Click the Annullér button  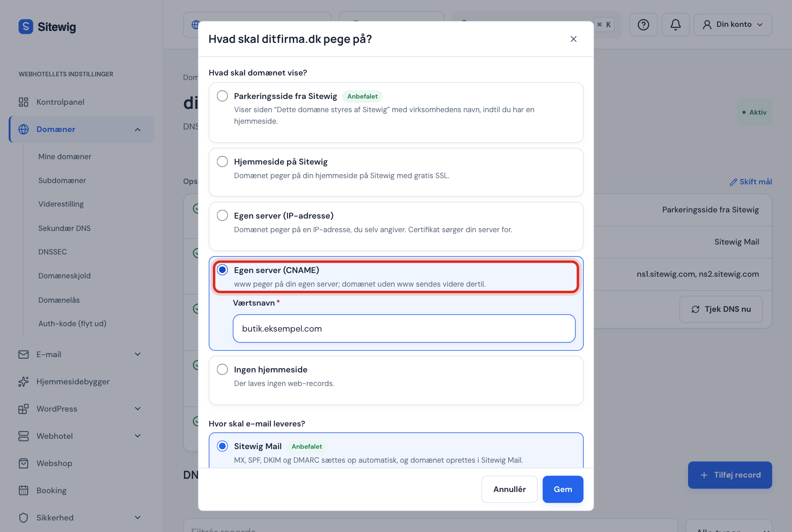coord(509,490)
